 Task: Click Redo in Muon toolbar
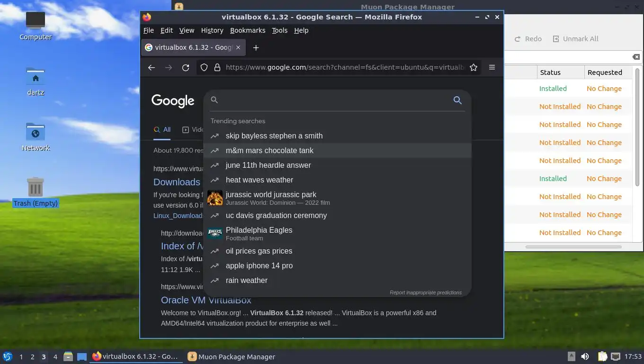528,39
